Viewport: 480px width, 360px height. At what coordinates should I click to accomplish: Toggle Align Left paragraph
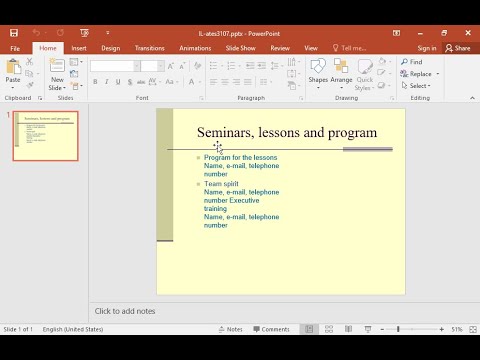[213, 82]
